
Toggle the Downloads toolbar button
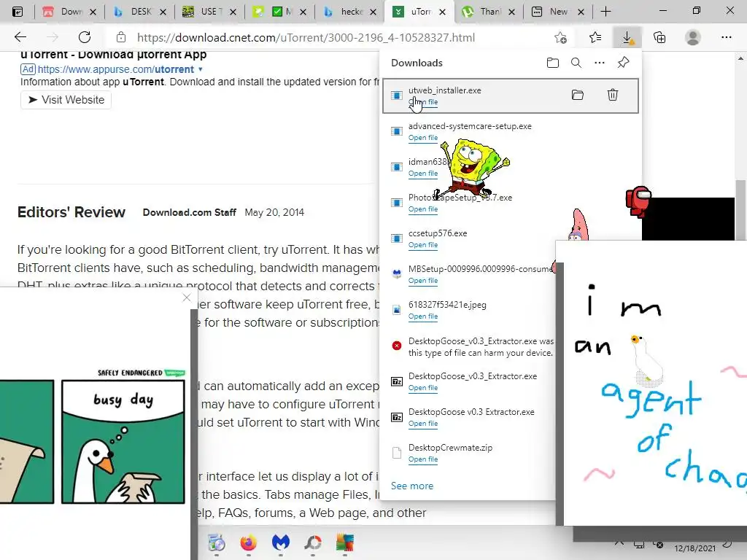[627, 37]
